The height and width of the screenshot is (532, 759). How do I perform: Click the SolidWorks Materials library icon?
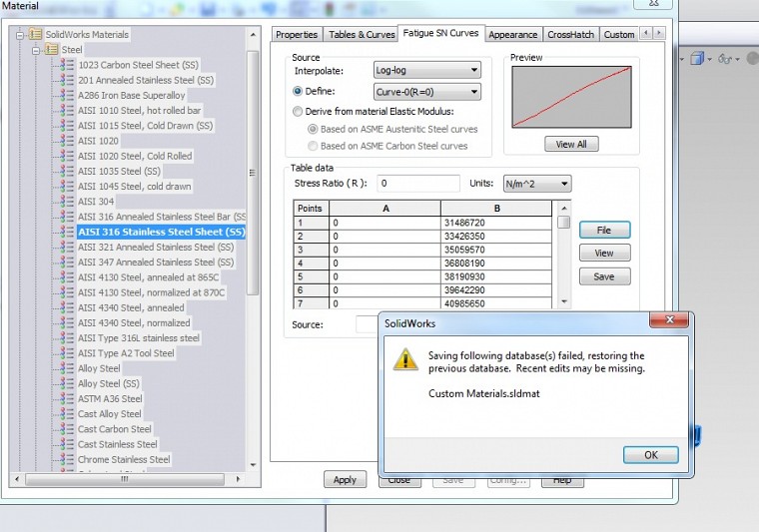coord(35,34)
